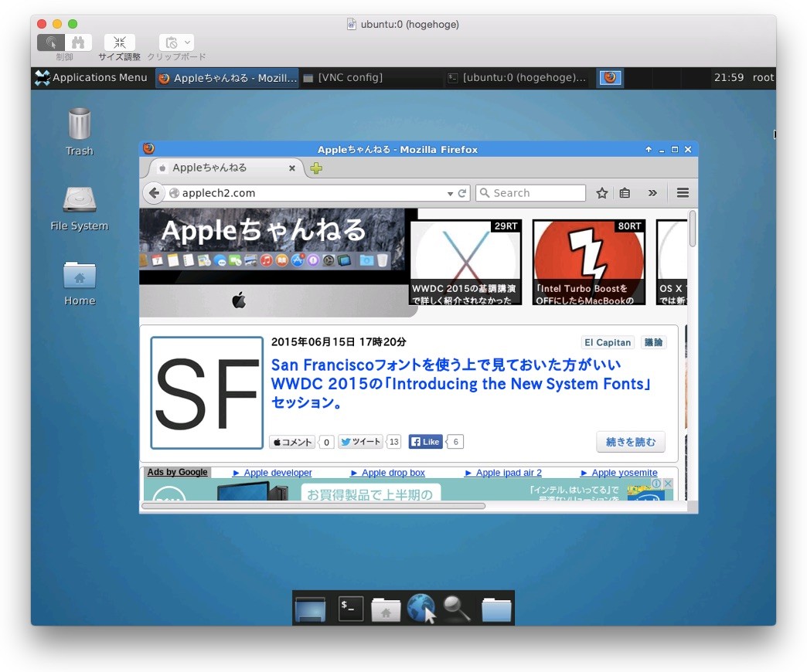This screenshot has width=807, height=672.
Task: Open the Trash desktop icon
Action: tap(80, 131)
